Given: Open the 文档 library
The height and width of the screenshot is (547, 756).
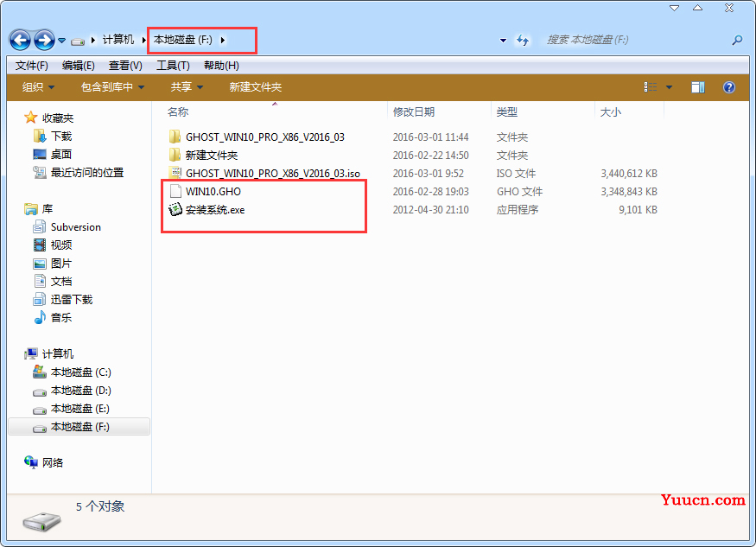Looking at the screenshot, I should (x=61, y=281).
